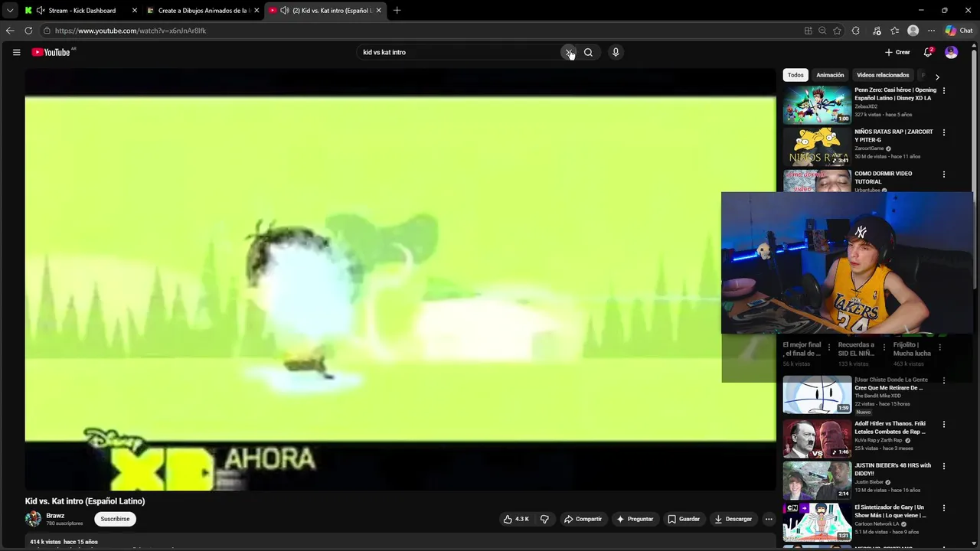Start voice search with microphone
Image resolution: width=980 pixels, height=551 pixels.
616,52
